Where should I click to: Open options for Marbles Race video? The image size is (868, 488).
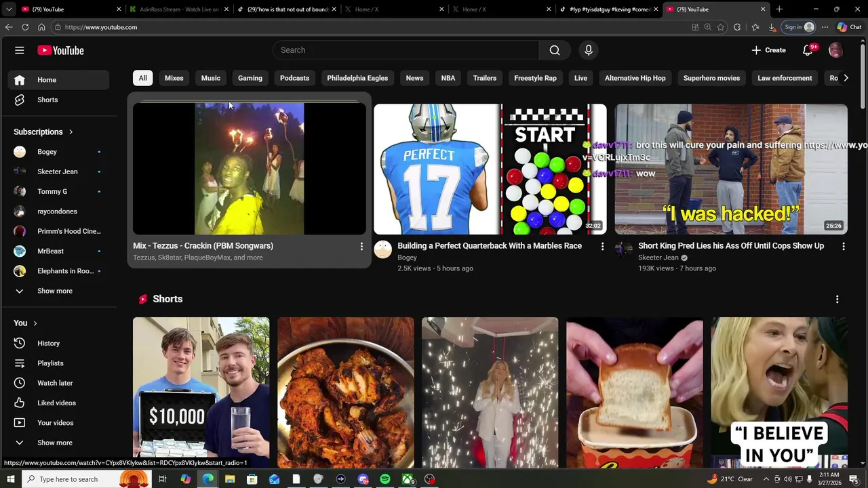pos(602,247)
